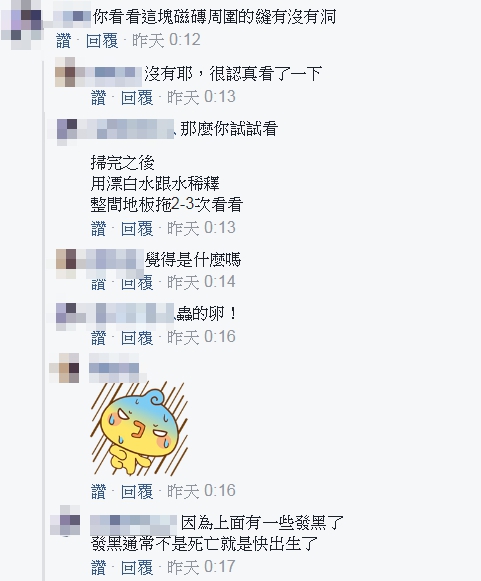The width and height of the screenshot is (481, 581).
Task: Click 回覆 under 覺得是什麼嗎 comment
Action: coord(137,283)
